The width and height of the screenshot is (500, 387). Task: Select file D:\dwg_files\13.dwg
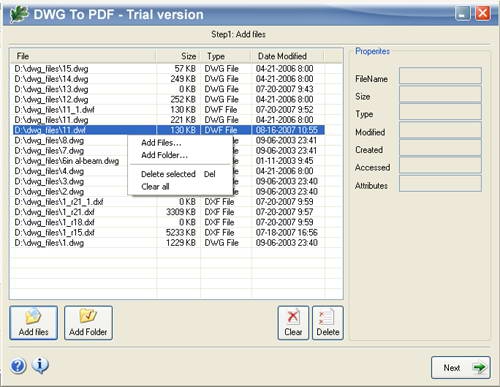point(51,89)
